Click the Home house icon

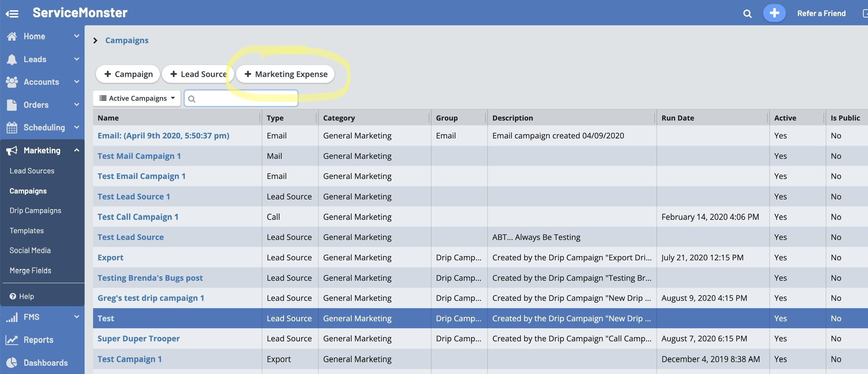12,36
